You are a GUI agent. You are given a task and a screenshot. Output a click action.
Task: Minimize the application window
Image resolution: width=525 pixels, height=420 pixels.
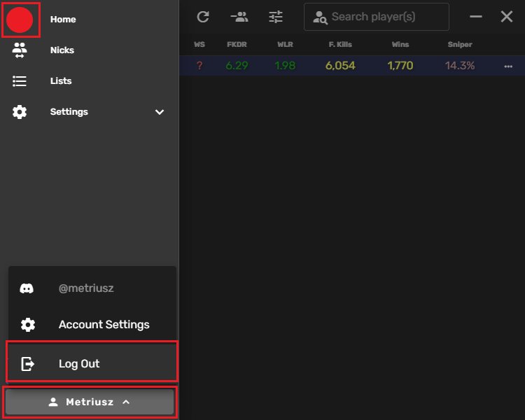(476, 17)
